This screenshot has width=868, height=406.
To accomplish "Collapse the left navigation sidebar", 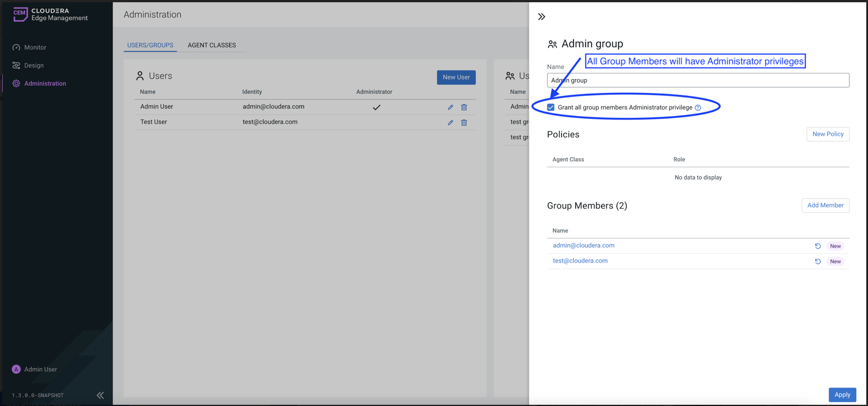I will coord(100,395).
